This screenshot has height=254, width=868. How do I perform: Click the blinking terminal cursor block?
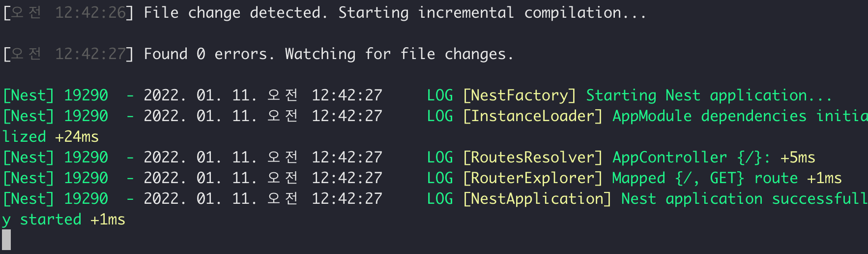pyautogui.click(x=6, y=240)
